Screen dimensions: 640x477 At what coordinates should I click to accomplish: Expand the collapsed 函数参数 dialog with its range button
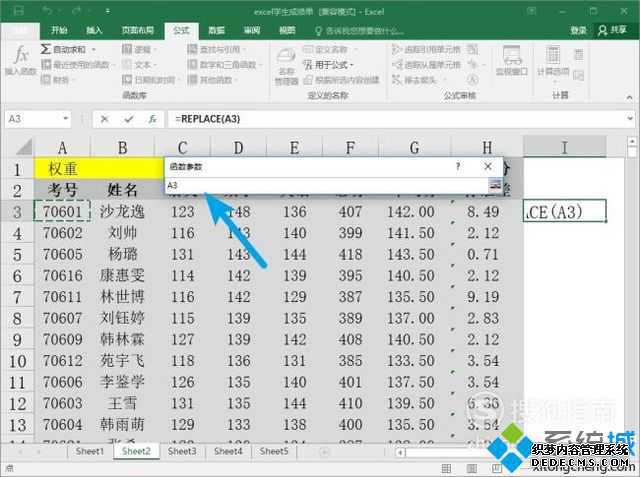tap(495, 185)
